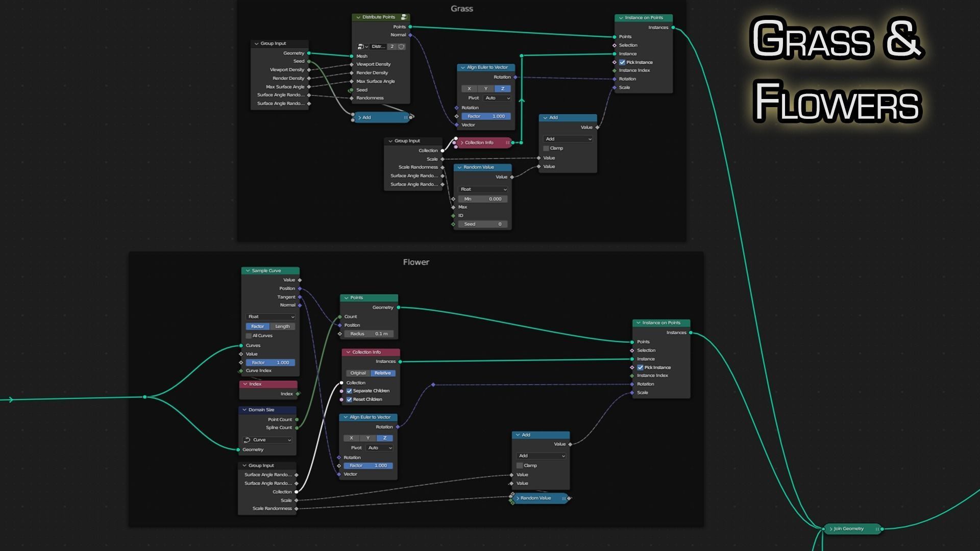Adjust the Factor slider in Sample Curve node
The image size is (980, 551).
pyautogui.click(x=271, y=363)
